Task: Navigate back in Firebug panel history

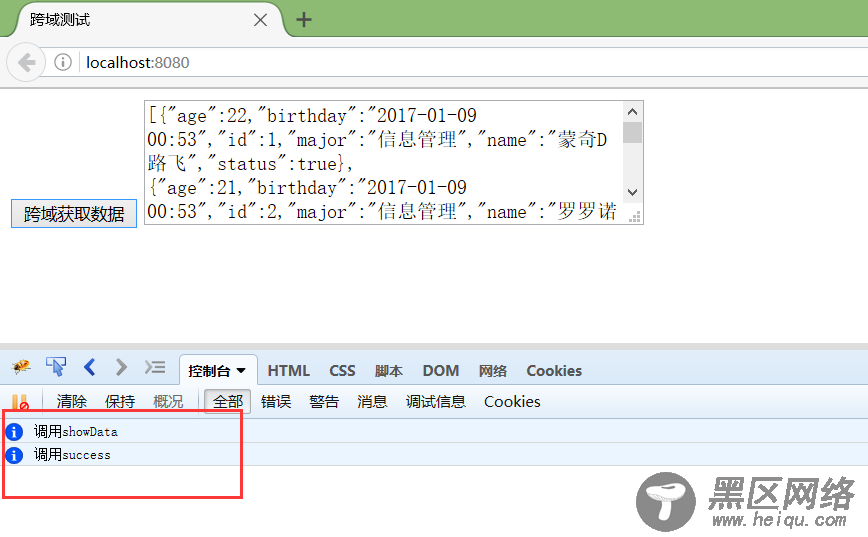Action: point(90,366)
